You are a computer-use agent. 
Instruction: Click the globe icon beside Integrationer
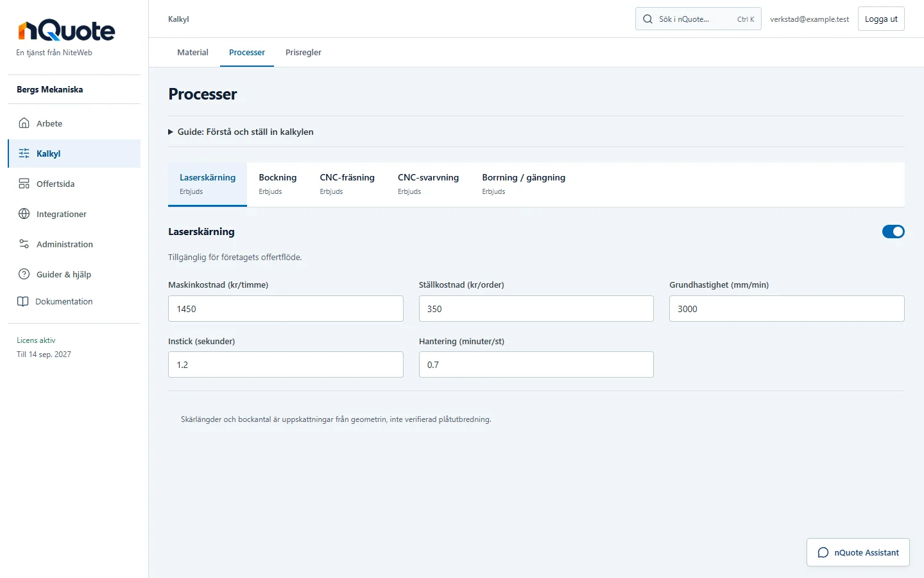pyautogui.click(x=24, y=214)
